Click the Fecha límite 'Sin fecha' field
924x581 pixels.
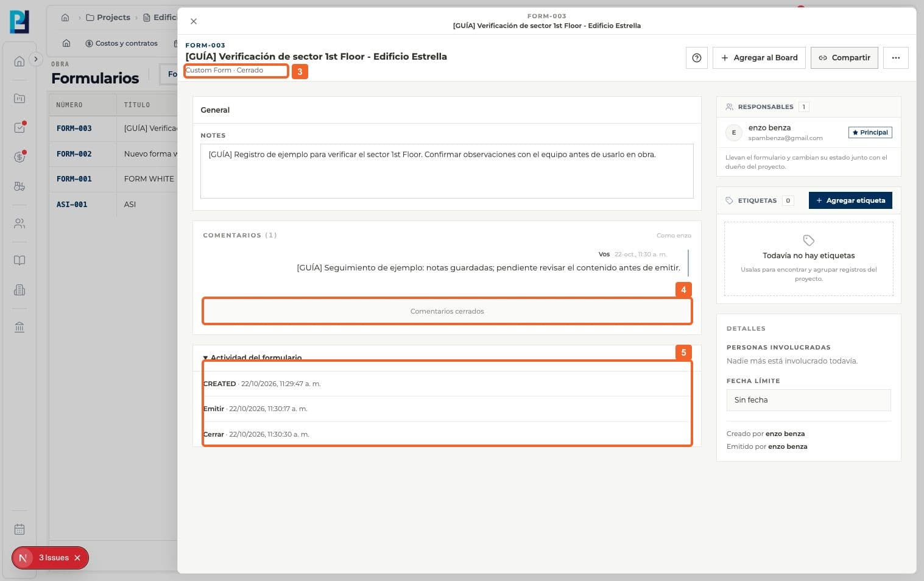click(x=808, y=400)
